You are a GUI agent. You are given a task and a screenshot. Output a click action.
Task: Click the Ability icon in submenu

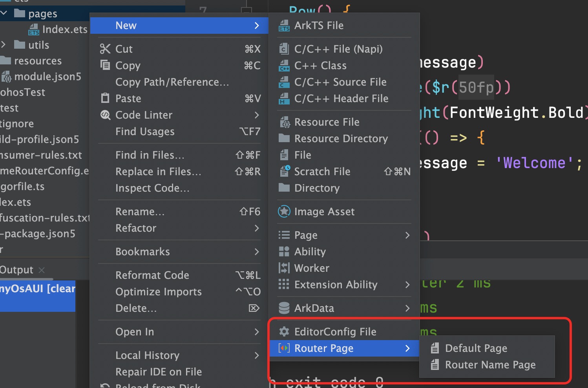click(x=284, y=251)
